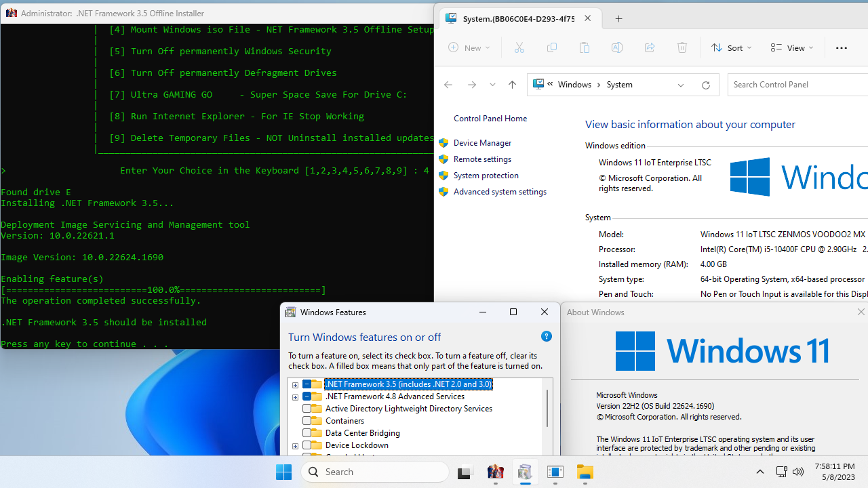Screen dimensions: 868x488
Task: Open the volume speaker icon in tray
Action: coord(797,472)
